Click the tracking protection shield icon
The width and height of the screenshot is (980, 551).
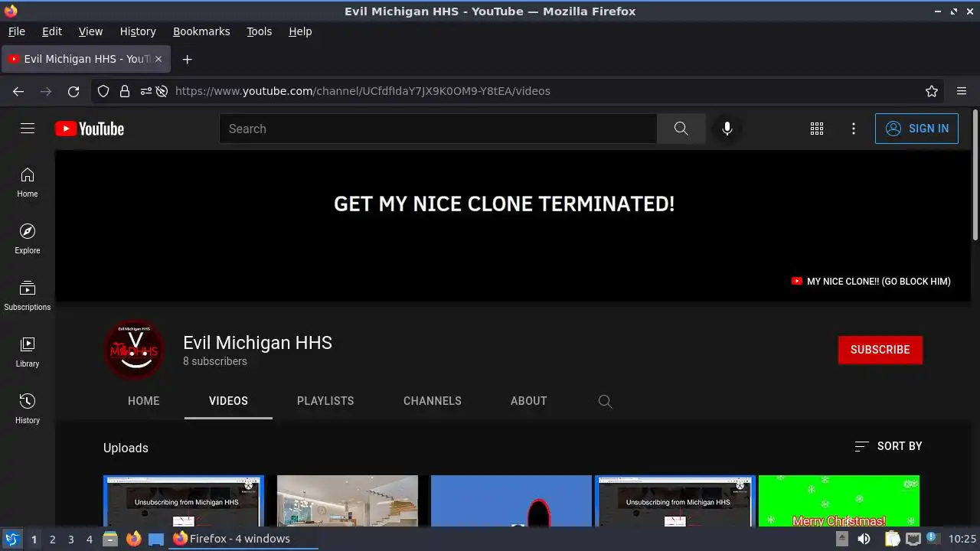tap(103, 91)
